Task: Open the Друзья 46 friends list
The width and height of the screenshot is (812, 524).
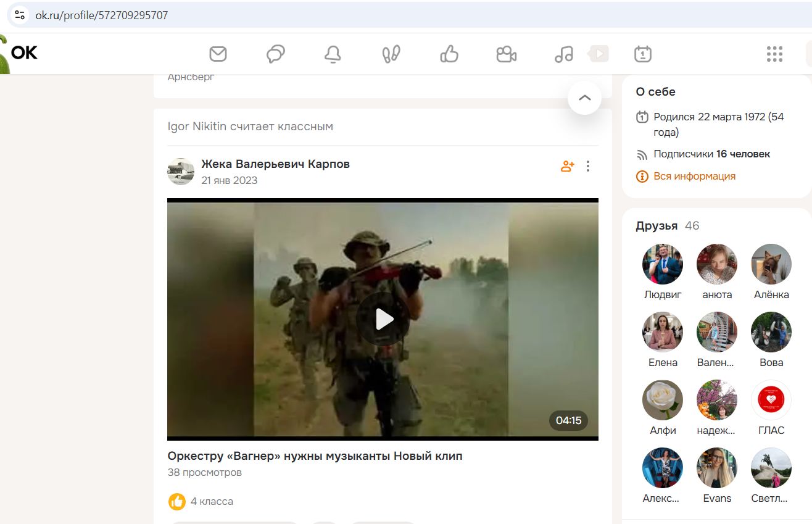Action: point(667,226)
